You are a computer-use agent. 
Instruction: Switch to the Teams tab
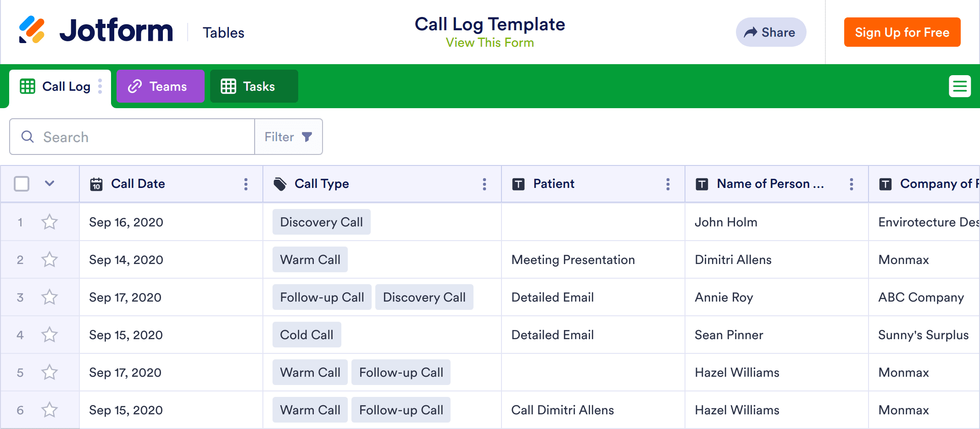pyautogui.click(x=160, y=86)
